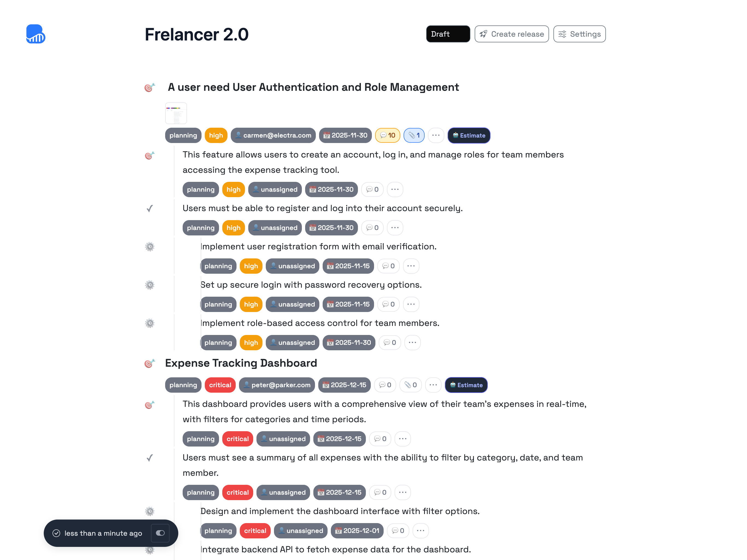Click gear icon beside role-based access control task
The height and width of the screenshot is (560, 747).
pyautogui.click(x=150, y=323)
